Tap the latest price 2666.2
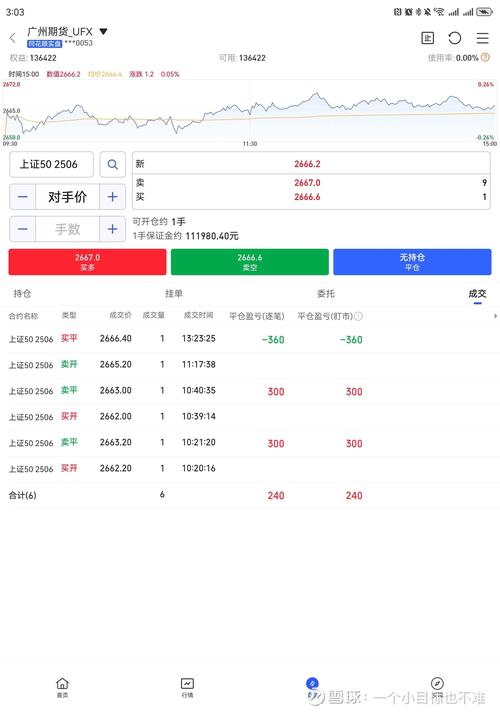The height and width of the screenshot is (713, 500). (x=307, y=164)
